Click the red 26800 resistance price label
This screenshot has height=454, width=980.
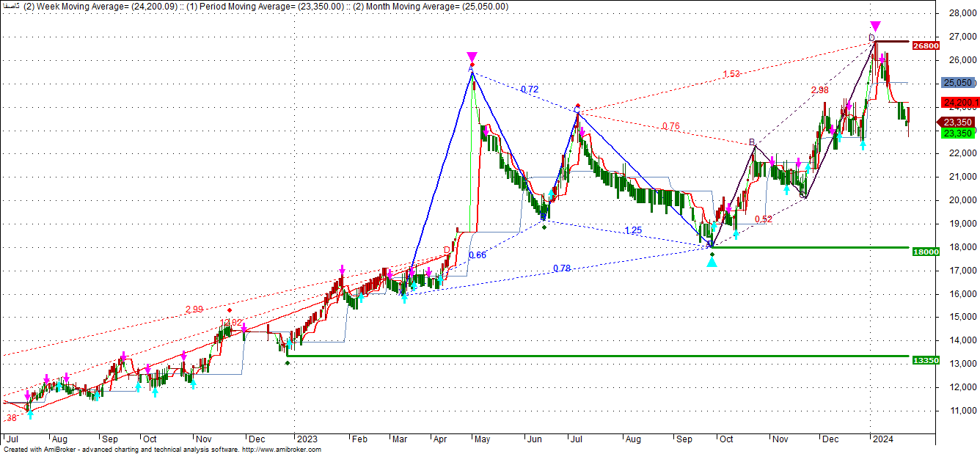tap(925, 45)
